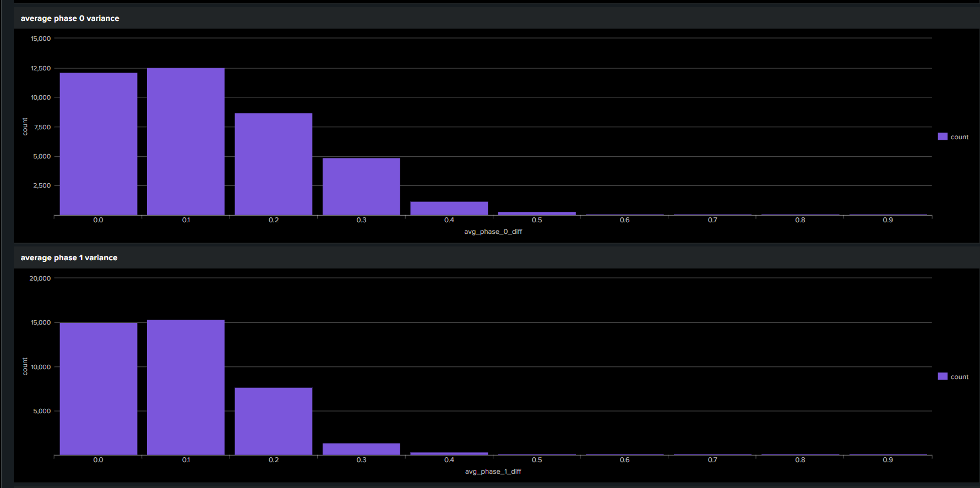Click the phase 1 count legend swatch
Screen dimensions: 980x488
tap(943, 376)
